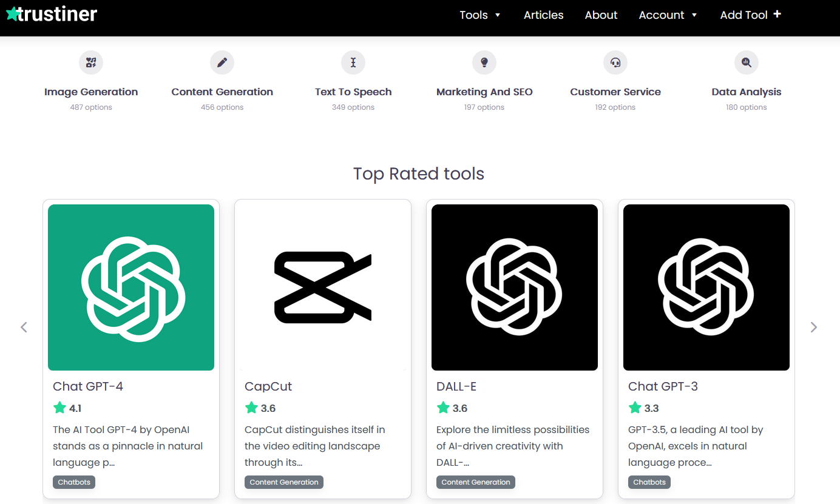Open the Chat GPT-3 logo thumbnail
Viewport: 840px width, 504px height.
(706, 287)
